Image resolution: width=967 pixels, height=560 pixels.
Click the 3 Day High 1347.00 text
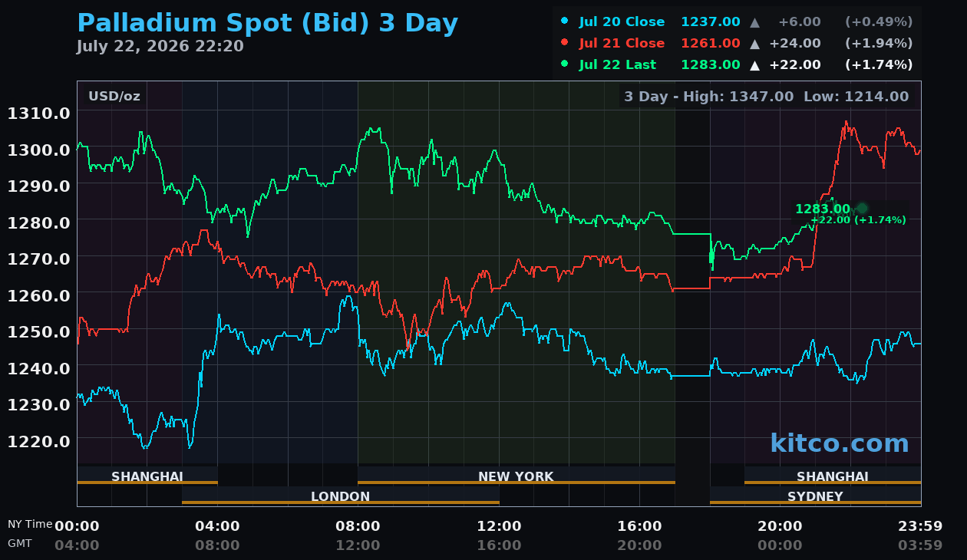[709, 97]
